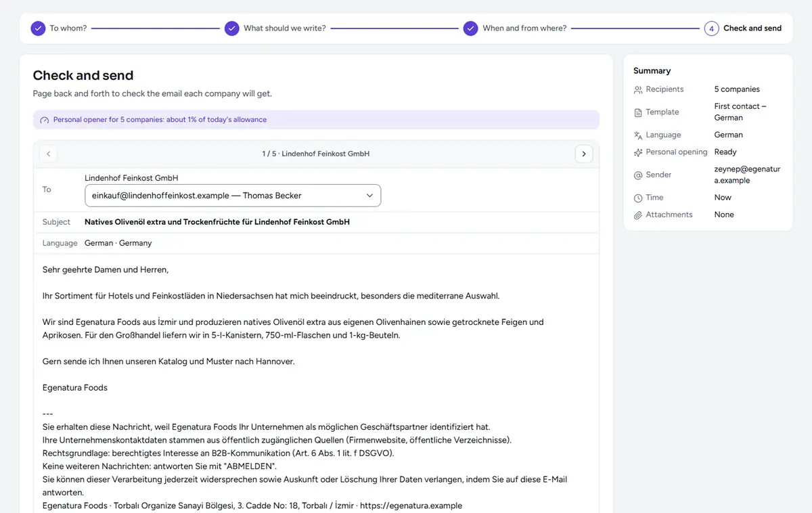Click the 'Rechtsgrundlage' legal basis line

click(218, 453)
